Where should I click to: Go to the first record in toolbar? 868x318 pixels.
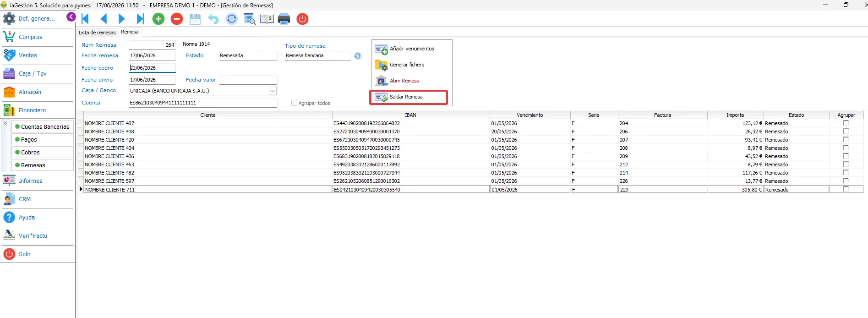(x=85, y=19)
